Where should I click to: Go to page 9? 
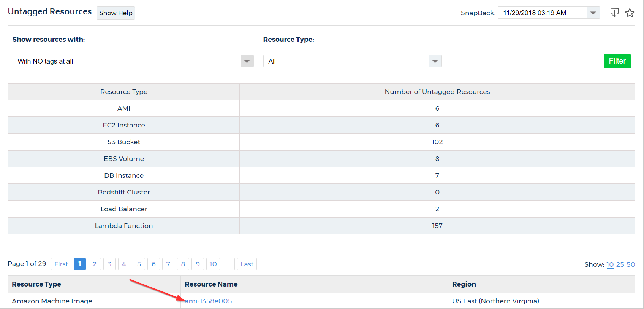click(198, 264)
